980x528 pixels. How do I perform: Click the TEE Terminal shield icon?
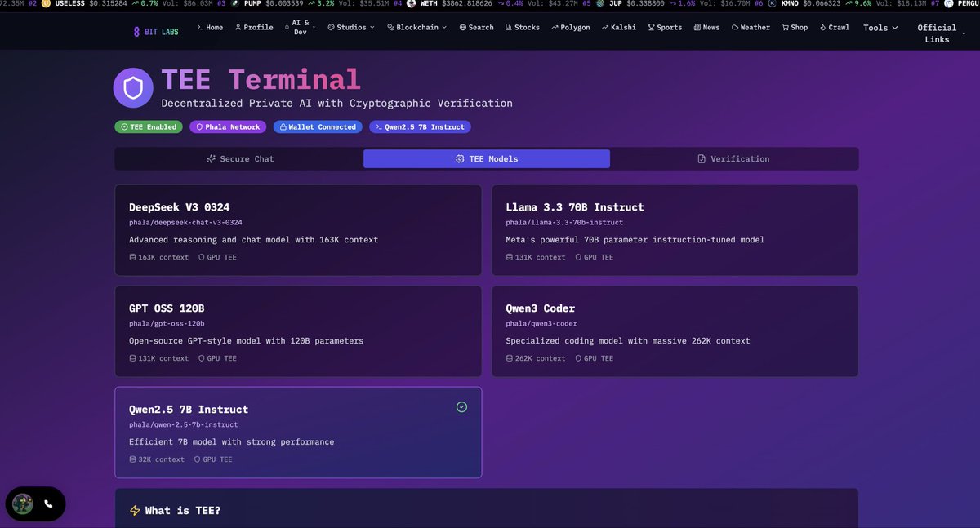click(x=132, y=87)
